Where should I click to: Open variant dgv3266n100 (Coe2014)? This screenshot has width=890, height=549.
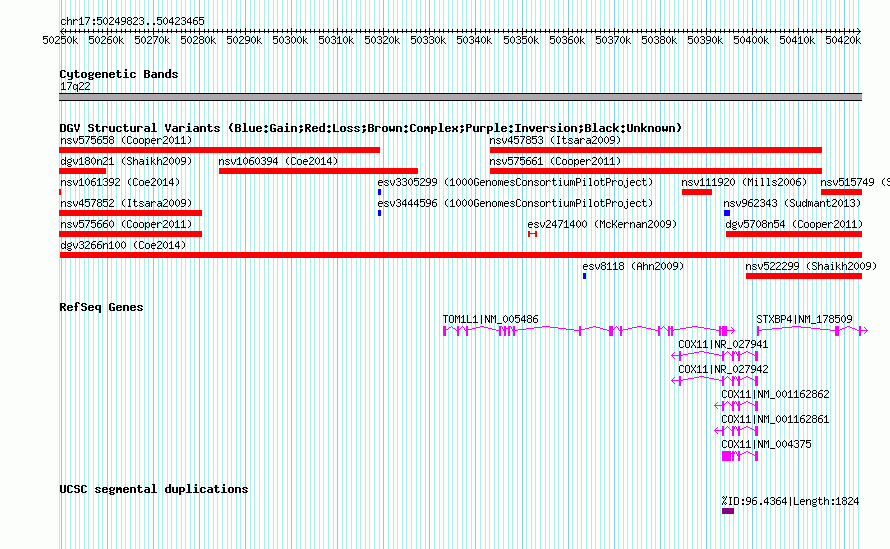click(123, 245)
